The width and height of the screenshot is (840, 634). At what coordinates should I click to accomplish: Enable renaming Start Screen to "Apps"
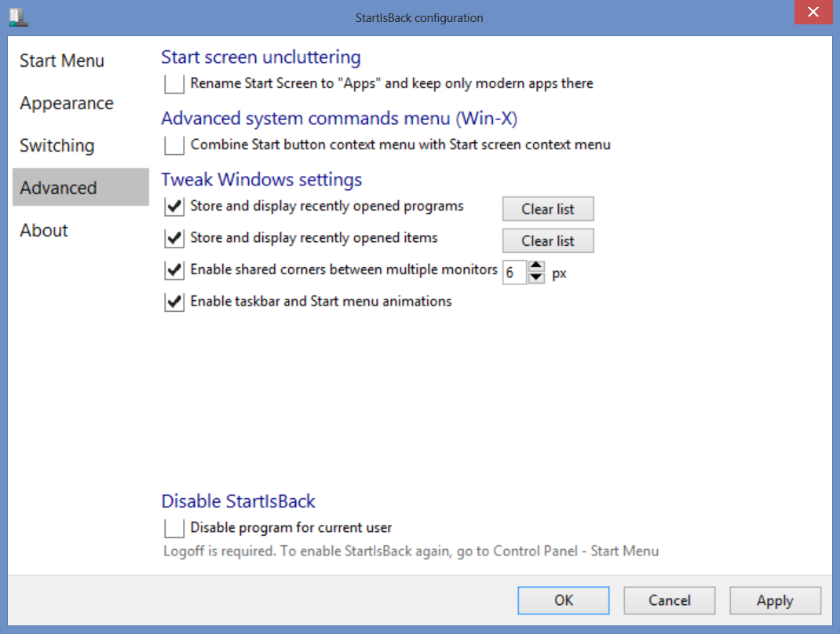174,83
